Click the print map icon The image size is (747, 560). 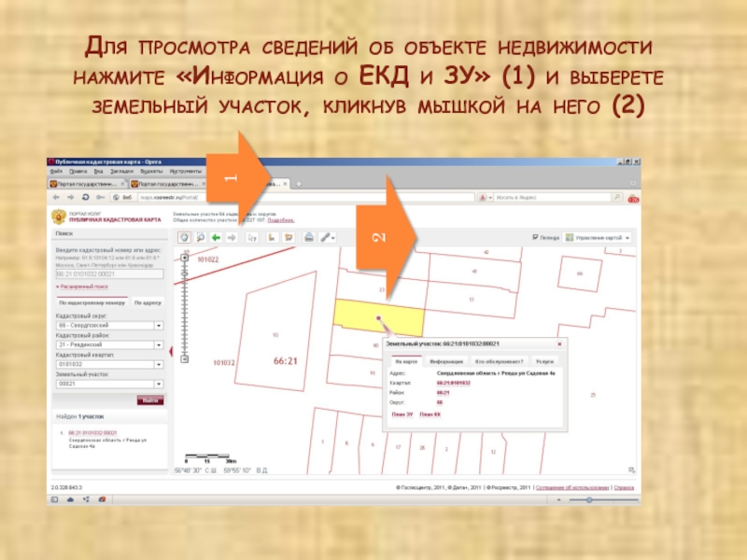click(x=309, y=237)
